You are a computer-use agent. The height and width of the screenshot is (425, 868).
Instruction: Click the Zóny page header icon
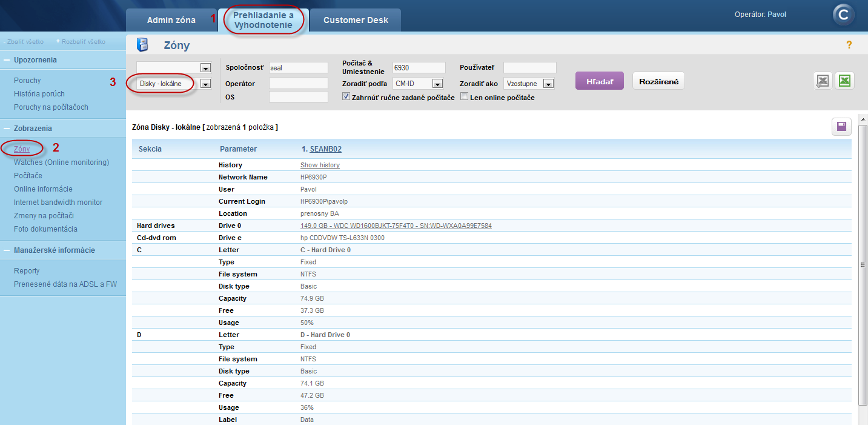pos(142,45)
